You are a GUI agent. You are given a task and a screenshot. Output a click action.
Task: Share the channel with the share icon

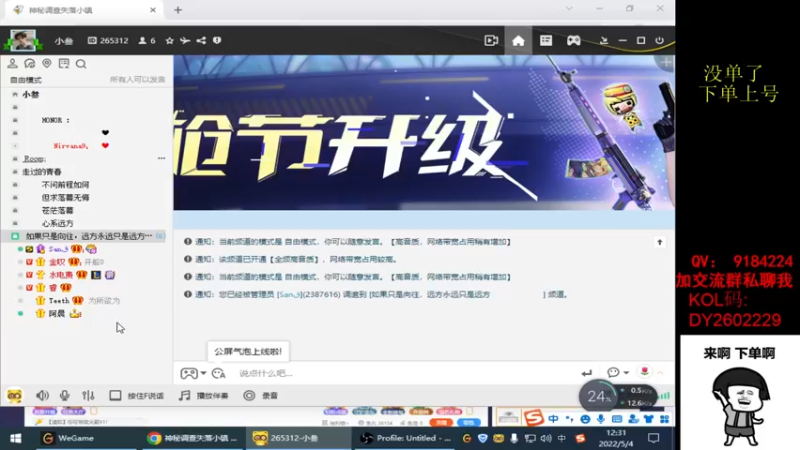(x=202, y=40)
